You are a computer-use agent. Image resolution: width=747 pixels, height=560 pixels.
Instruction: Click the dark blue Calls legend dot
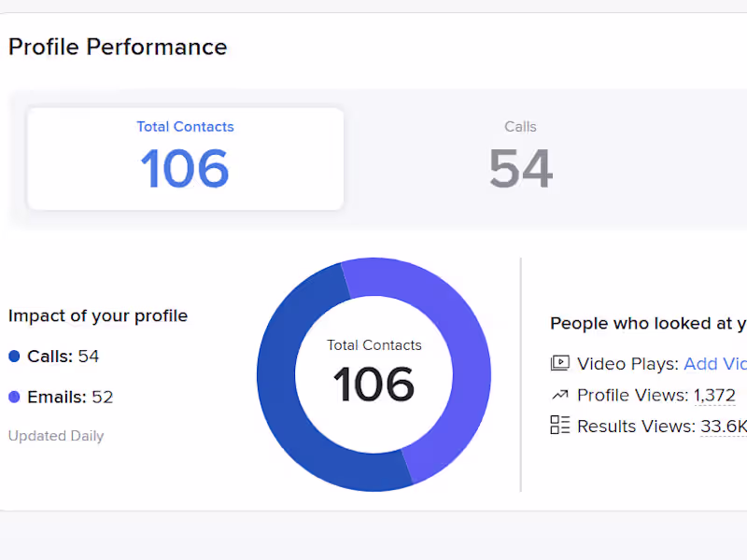14,357
